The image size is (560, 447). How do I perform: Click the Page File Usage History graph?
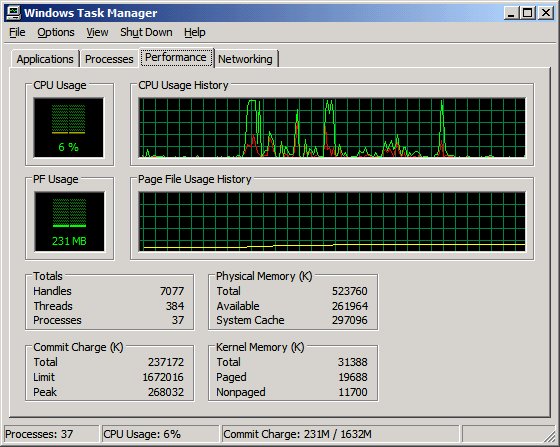click(x=332, y=222)
